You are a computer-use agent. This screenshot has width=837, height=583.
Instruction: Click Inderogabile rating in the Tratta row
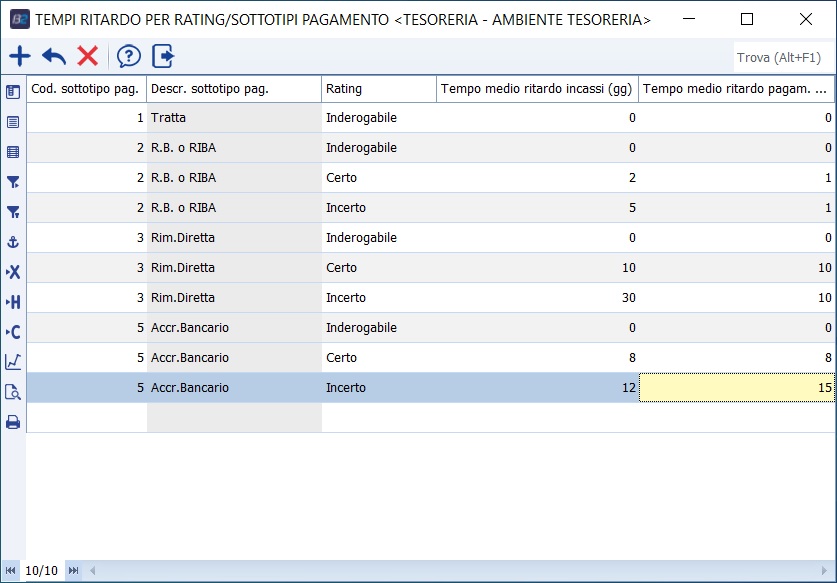[379, 117]
